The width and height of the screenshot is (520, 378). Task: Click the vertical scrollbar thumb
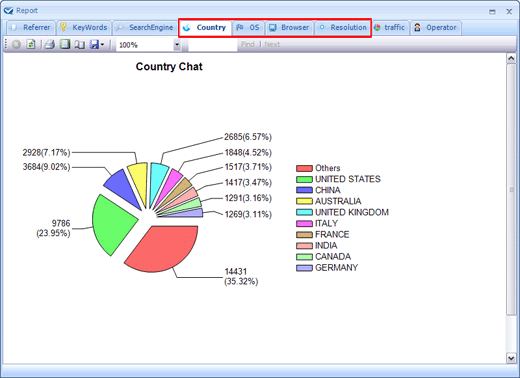511,189
